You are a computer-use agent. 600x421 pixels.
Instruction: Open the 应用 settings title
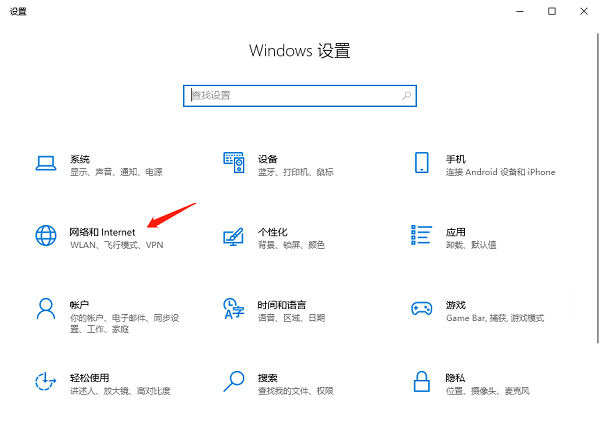tap(456, 232)
